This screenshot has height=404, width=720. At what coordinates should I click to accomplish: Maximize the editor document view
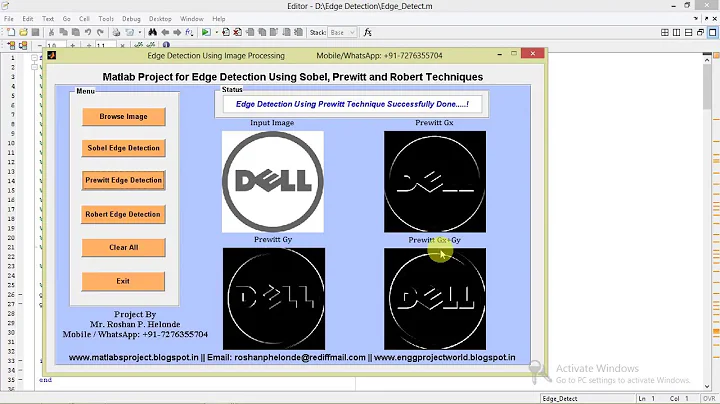tap(712, 32)
